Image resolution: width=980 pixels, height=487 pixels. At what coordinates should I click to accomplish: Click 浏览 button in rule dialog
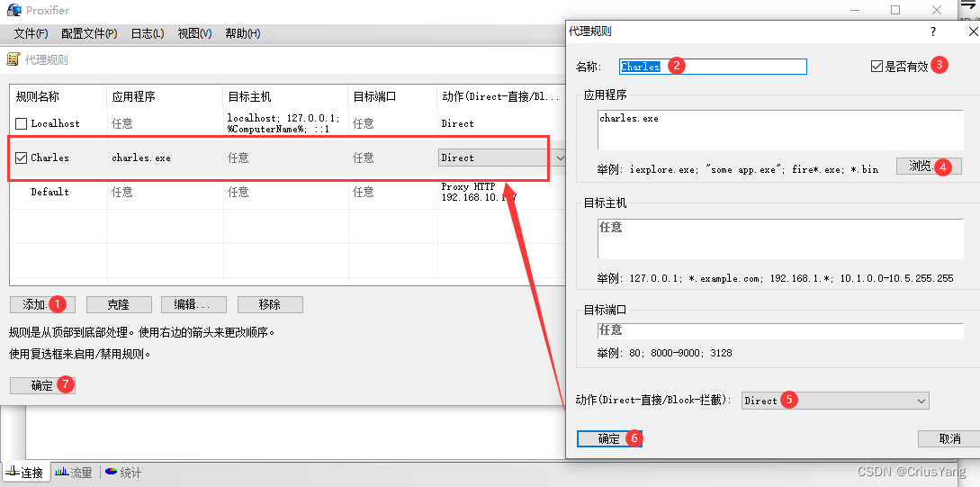(929, 166)
